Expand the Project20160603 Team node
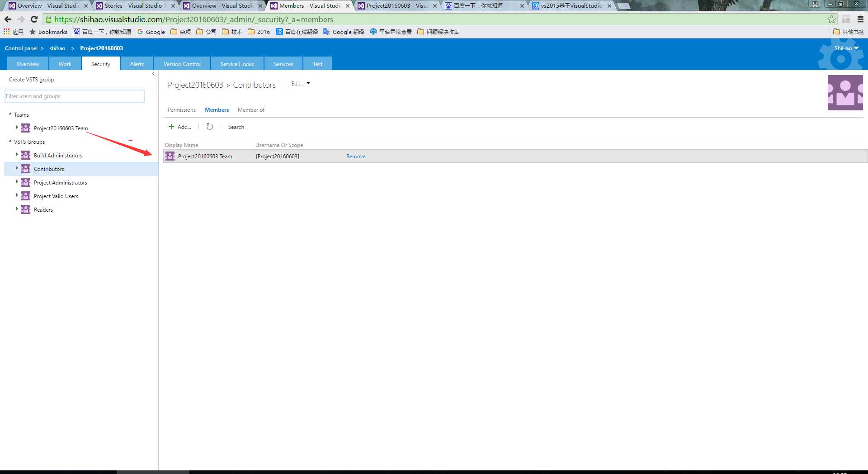 pos(17,128)
